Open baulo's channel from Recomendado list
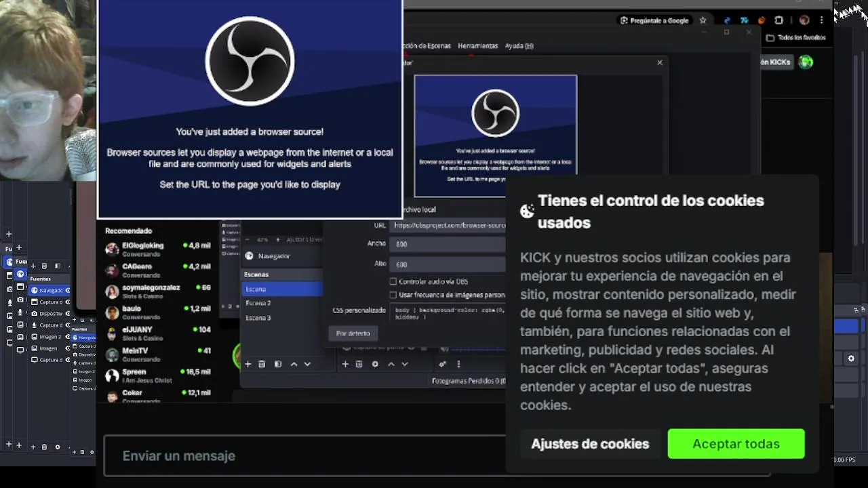 pyautogui.click(x=159, y=312)
